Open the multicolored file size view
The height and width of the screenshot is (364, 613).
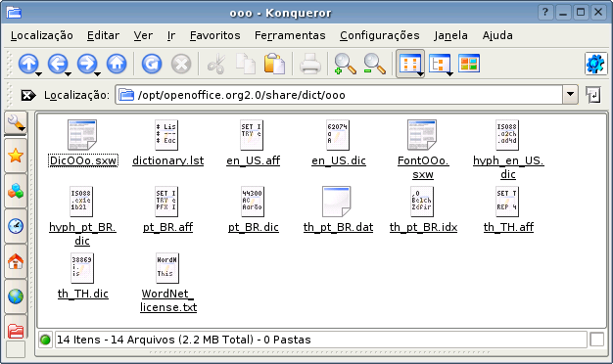pos(469,64)
